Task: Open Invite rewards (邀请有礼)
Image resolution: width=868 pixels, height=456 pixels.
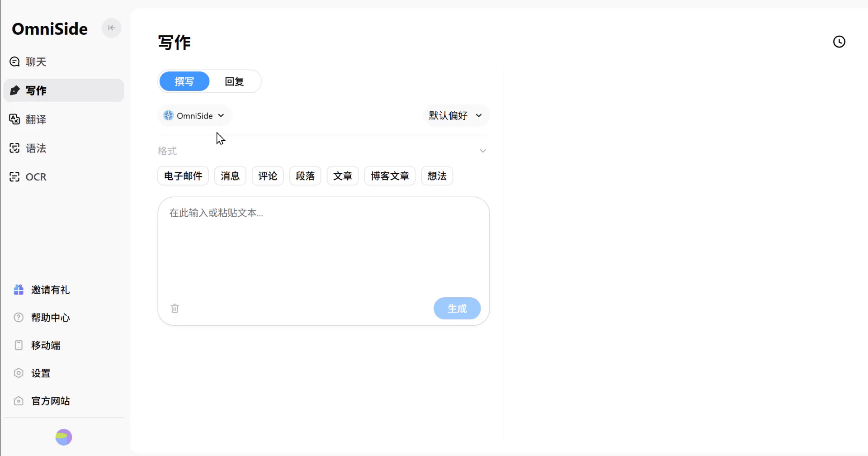Action: [x=50, y=290]
